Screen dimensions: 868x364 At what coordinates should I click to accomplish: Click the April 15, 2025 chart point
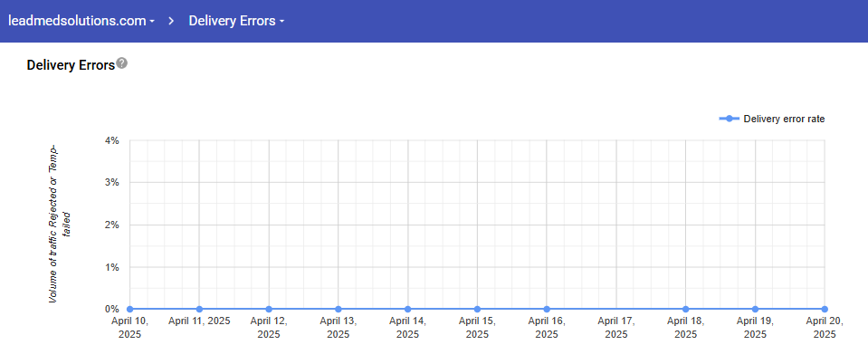click(477, 309)
